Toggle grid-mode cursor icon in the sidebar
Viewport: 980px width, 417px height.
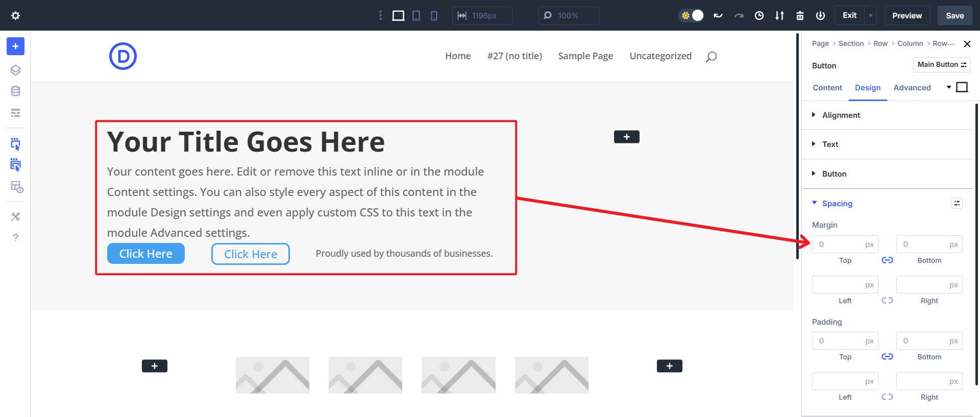click(x=15, y=165)
